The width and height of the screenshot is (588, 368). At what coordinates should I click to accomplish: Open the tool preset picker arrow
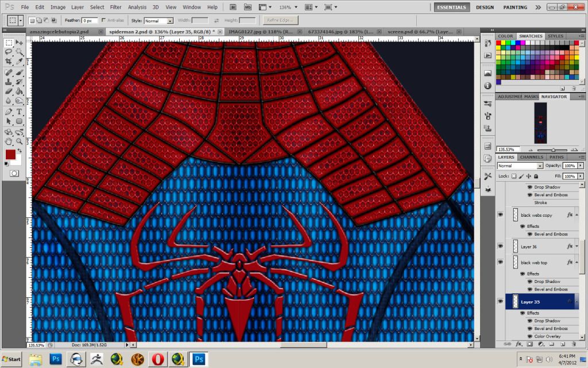(21, 20)
